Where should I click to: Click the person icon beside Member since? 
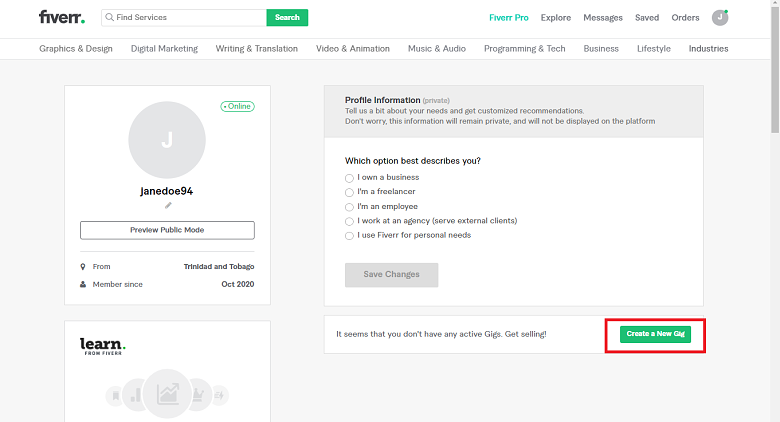[x=83, y=284]
